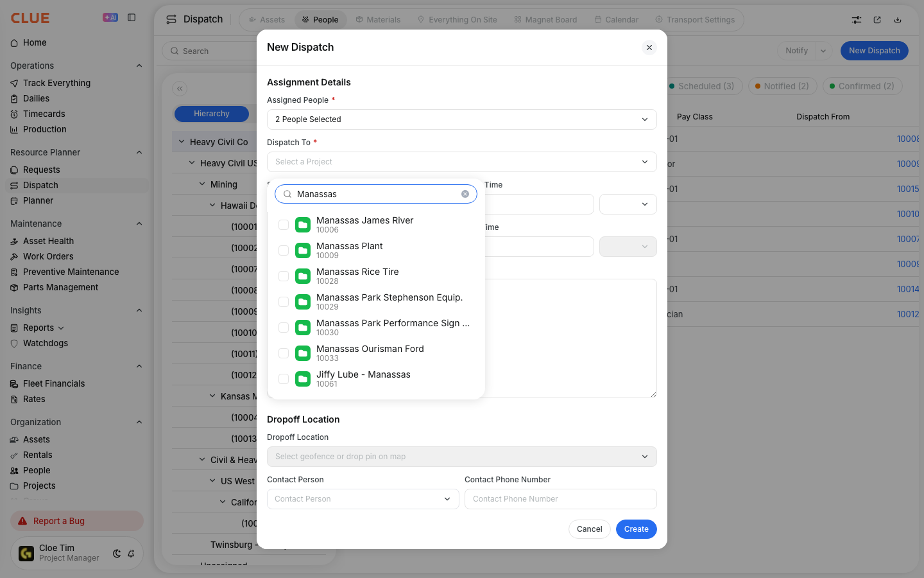Click the download icon in header

coord(898,20)
